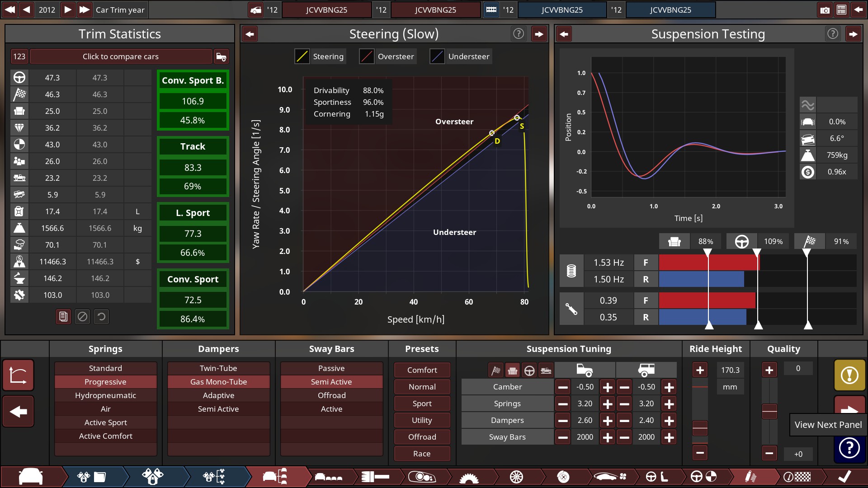Select Passive sway bars
Image resolution: width=868 pixels, height=488 pixels.
point(331,368)
